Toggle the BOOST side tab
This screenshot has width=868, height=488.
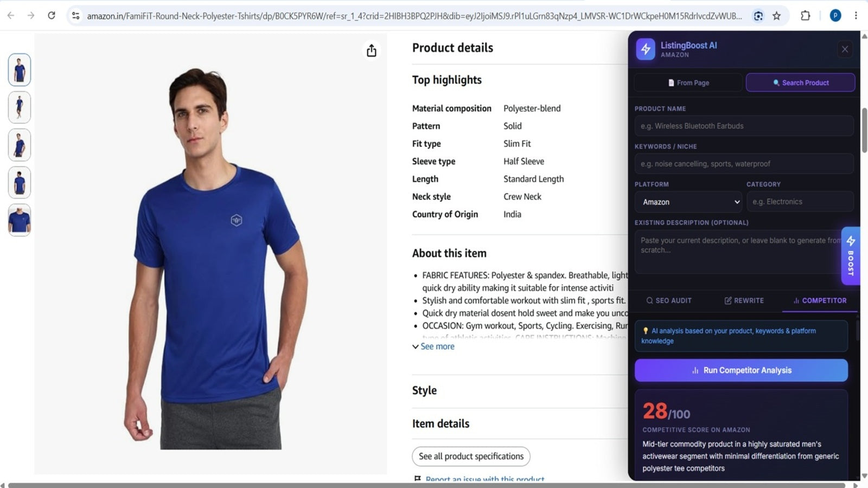pyautogui.click(x=851, y=256)
